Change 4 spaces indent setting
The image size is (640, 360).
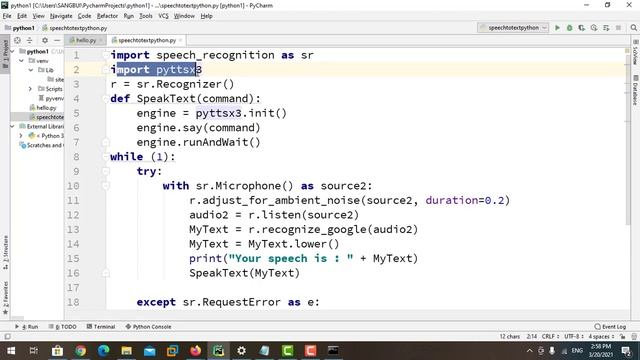601,336
